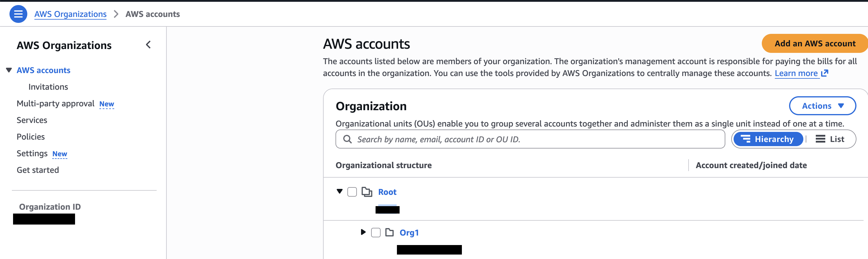Click the AWS accounts breadcrumb text
This screenshot has height=259, width=868.
(153, 14)
